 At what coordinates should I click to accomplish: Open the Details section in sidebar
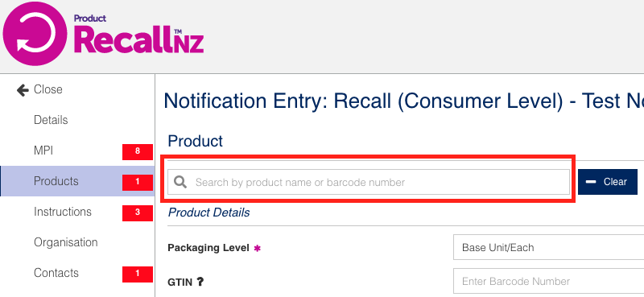[x=51, y=121]
